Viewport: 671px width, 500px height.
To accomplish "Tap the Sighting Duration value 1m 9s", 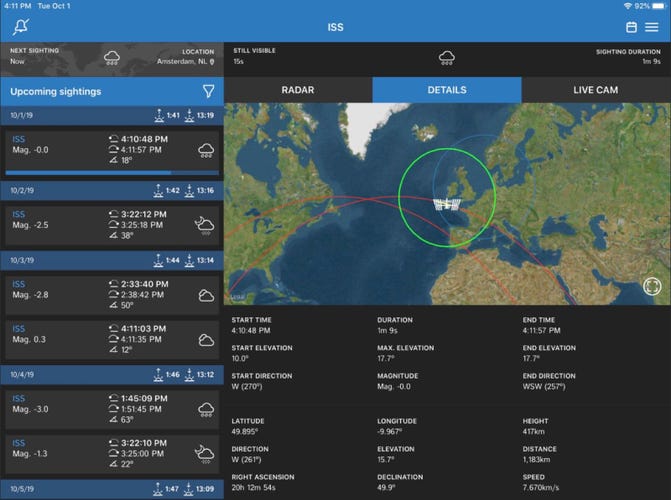I will pyautogui.click(x=651, y=62).
